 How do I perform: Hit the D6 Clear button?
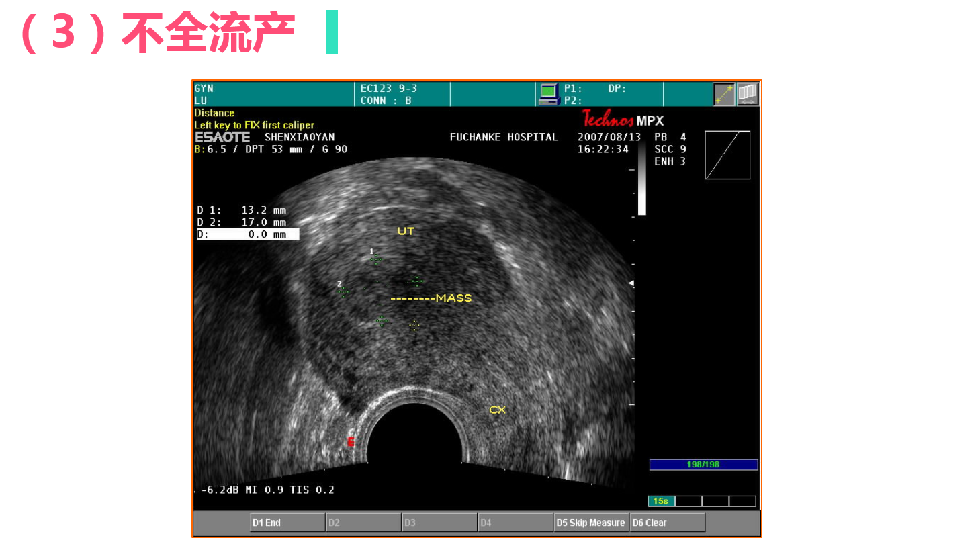(x=668, y=523)
